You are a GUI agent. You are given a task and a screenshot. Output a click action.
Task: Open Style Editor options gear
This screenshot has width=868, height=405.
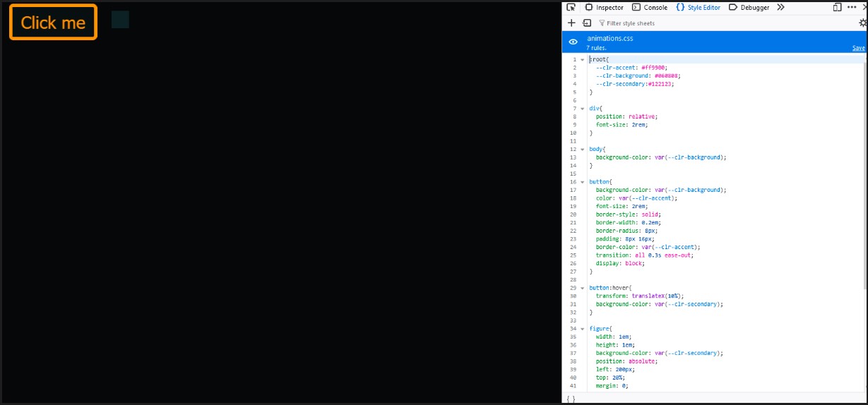(x=862, y=23)
